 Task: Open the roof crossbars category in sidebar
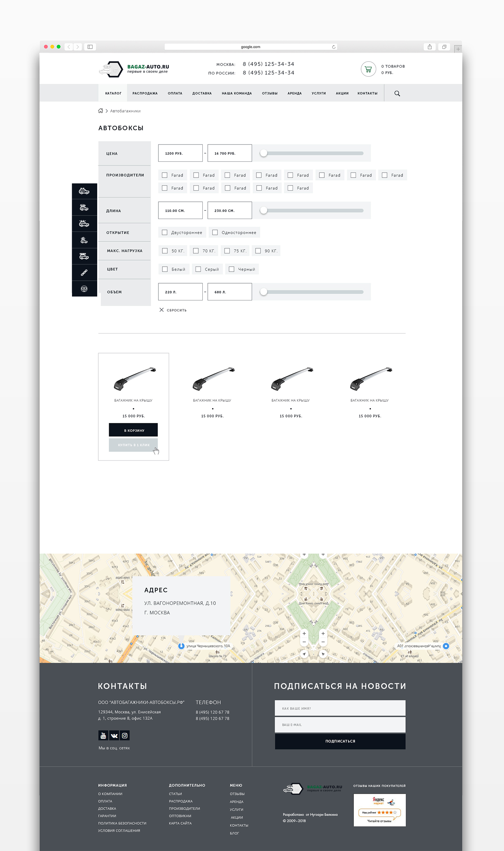click(x=84, y=191)
